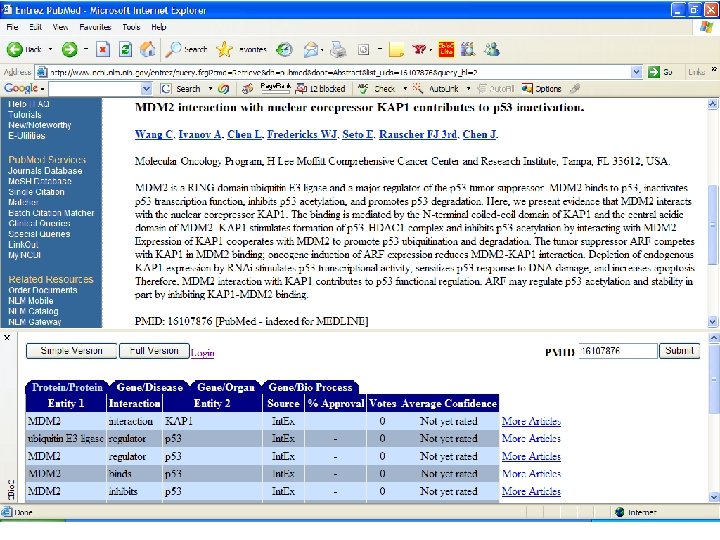The height and width of the screenshot is (540, 720).
Task: Switch to the Gene/Bio Process tab
Action: [311, 387]
